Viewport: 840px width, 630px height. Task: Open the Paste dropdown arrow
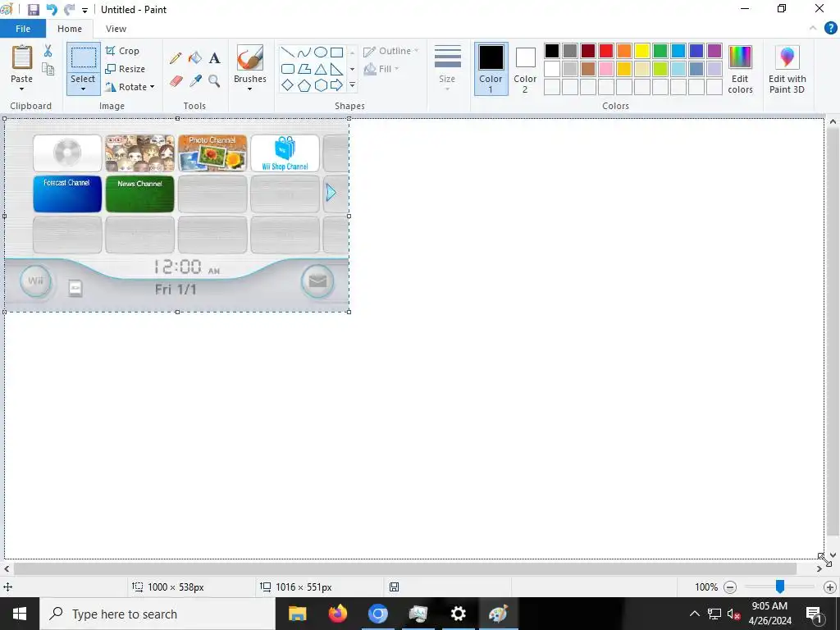pyautogui.click(x=22, y=89)
